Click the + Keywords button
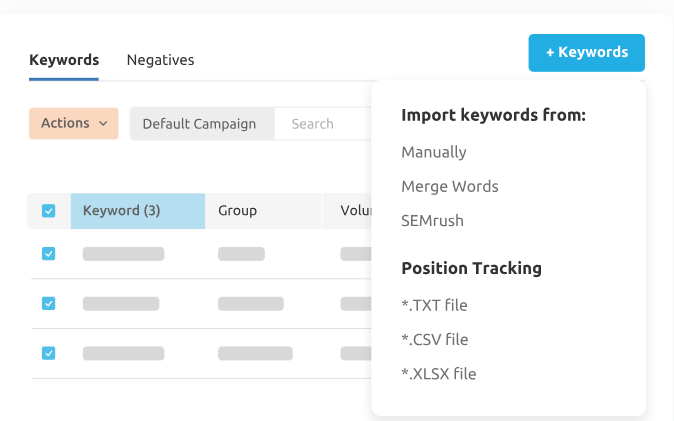The width and height of the screenshot is (674, 421). coord(586,53)
